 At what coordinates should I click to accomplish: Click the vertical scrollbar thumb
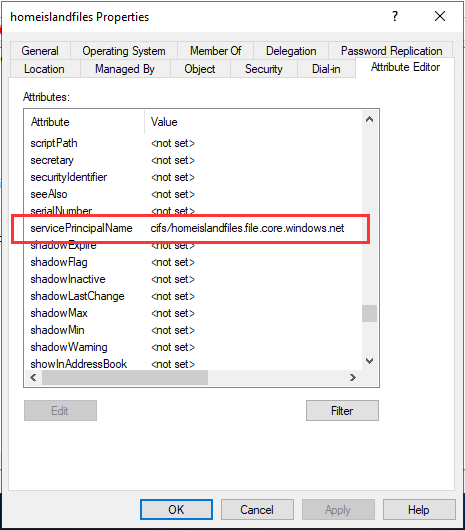(x=369, y=314)
